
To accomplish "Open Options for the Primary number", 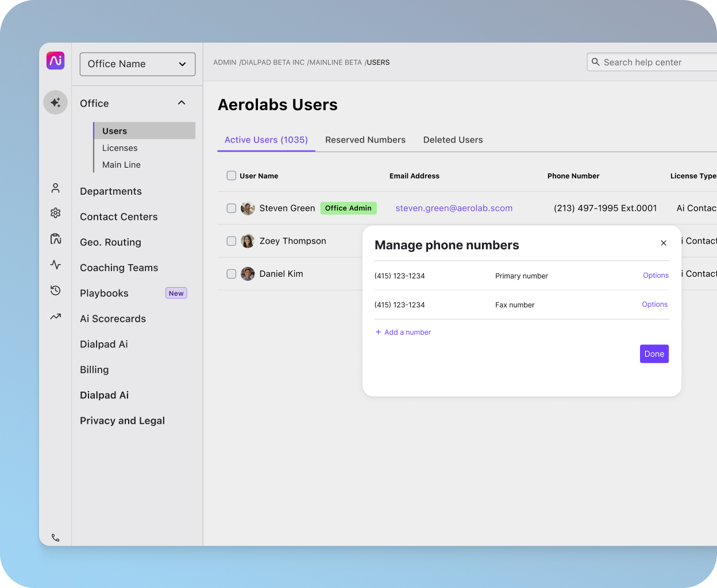I will tap(656, 276).
